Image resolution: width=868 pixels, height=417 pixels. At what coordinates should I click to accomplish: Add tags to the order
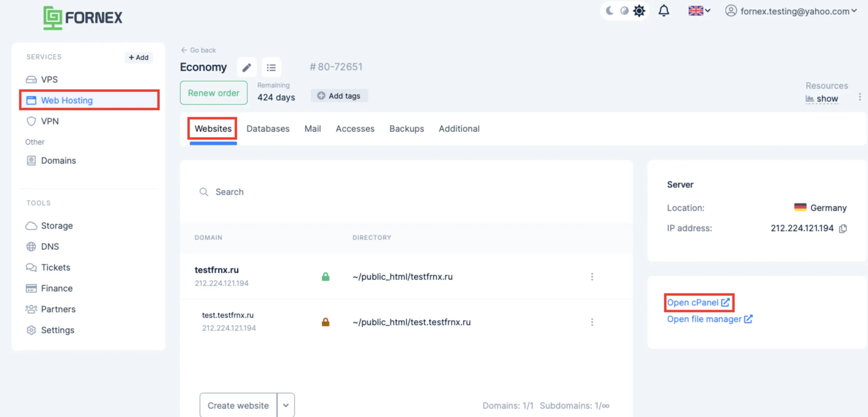point(339,96)
